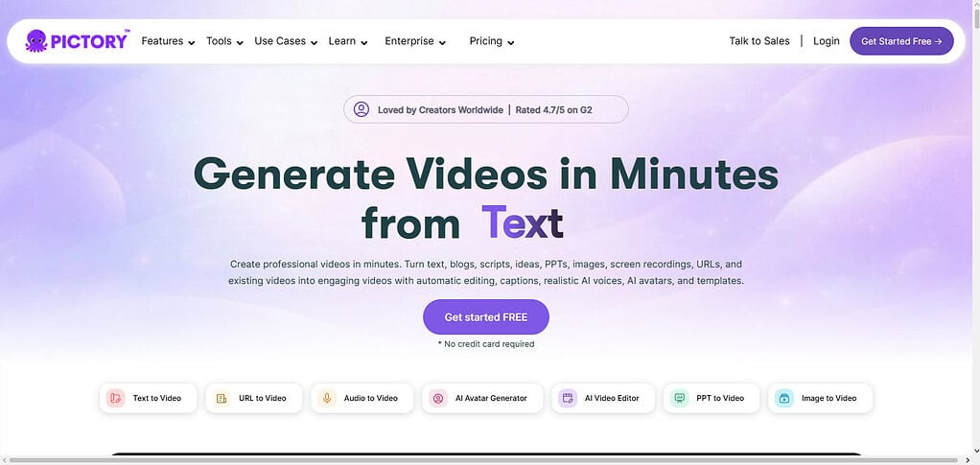Click the URL to Video icon
980x465 pixels.
pyautogui.click(x=222, y=398)
